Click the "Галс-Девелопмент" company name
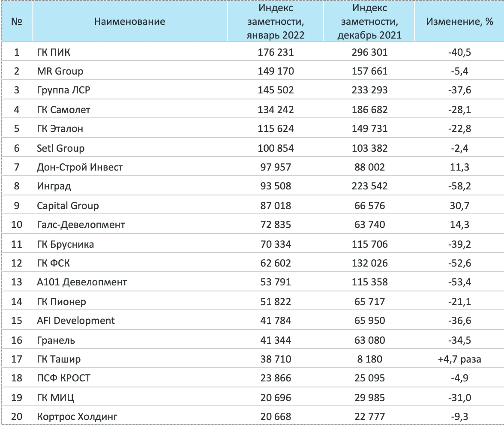The width and height of the screenshot is (504, 426). [81, 225]
